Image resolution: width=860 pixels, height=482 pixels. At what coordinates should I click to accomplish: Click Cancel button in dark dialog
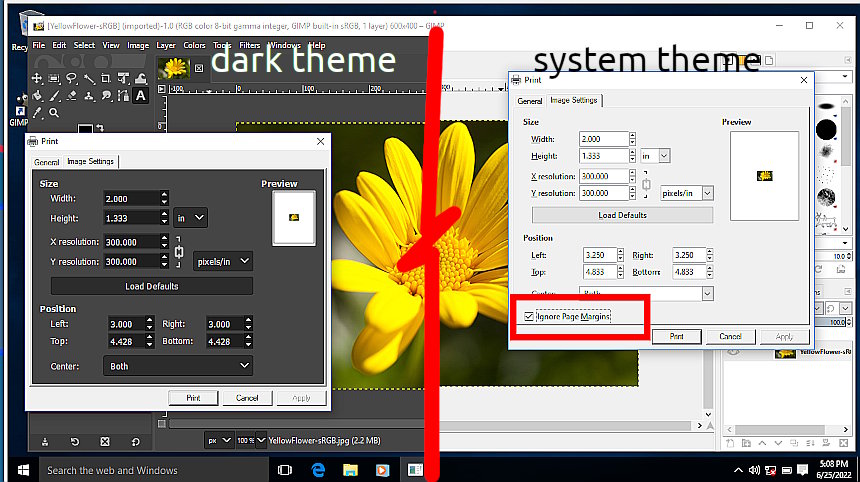click(247, 398)
